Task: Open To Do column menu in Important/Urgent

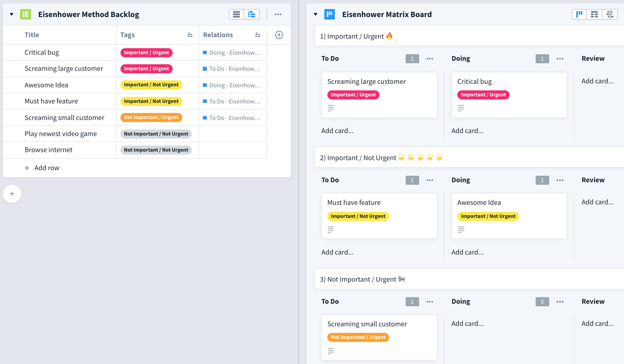Action: 429,59
